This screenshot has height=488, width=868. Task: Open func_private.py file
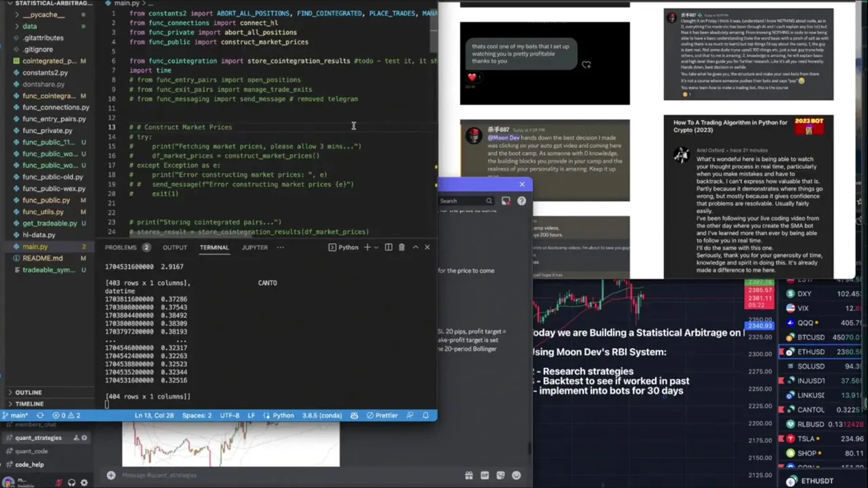[x=47, y=130]
